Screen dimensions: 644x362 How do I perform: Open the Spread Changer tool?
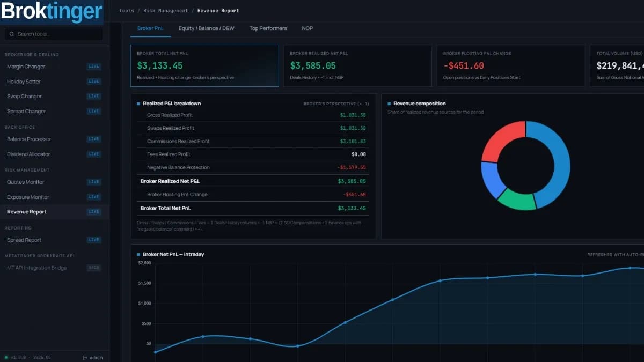[54, 112]
